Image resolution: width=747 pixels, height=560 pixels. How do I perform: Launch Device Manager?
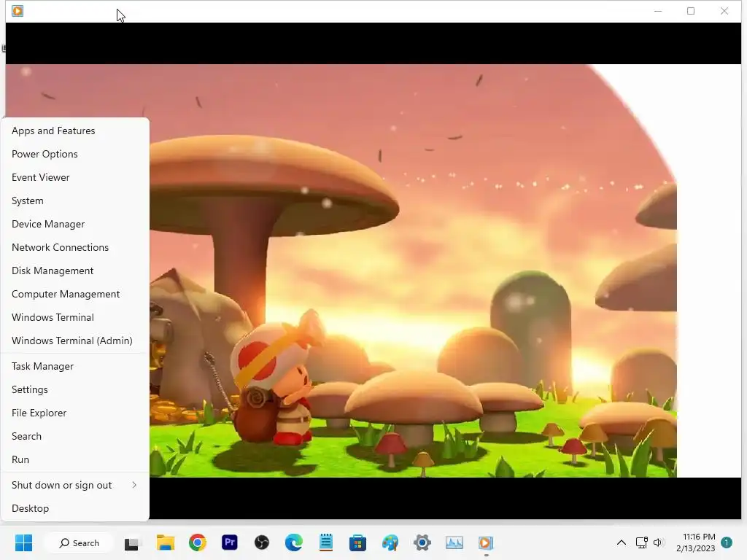coord(75,224)
